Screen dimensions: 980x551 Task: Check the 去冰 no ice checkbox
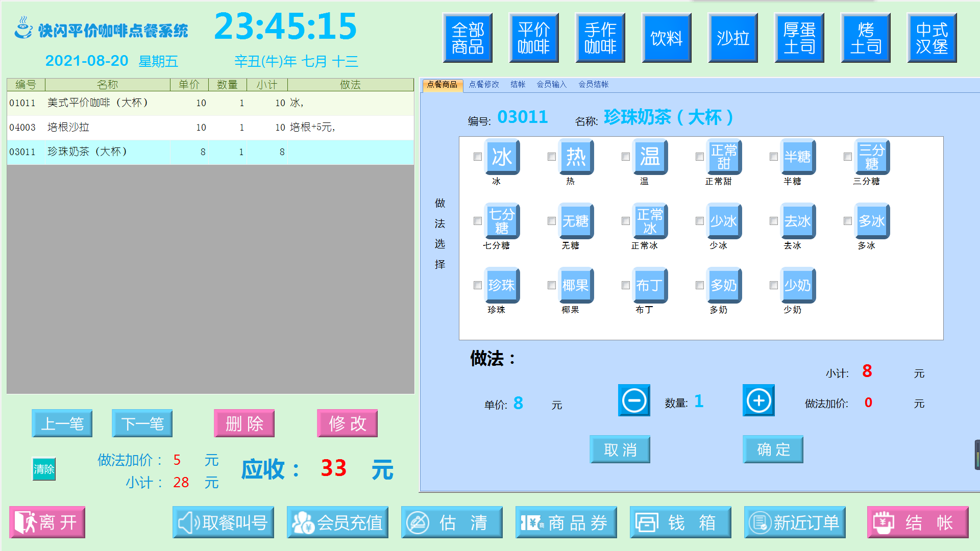pos(774,221)
